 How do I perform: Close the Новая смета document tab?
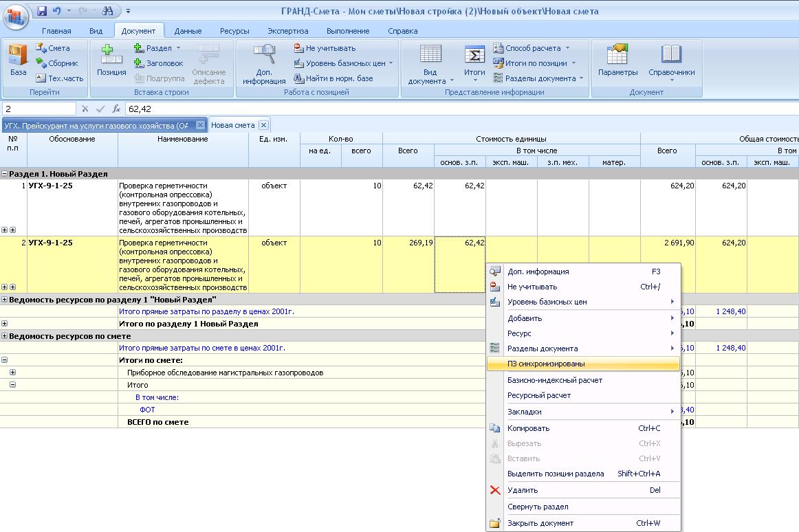(x=263, y=125)
